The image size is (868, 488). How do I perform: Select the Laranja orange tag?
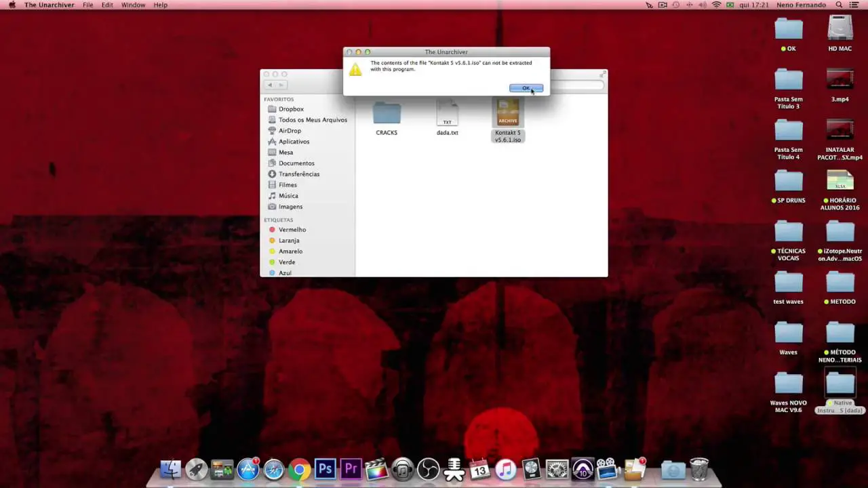click(289, 241)
